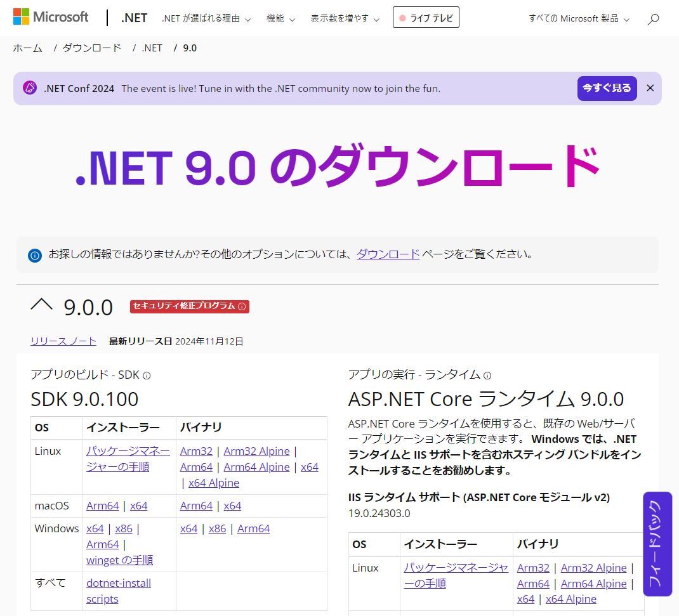Image resolution: width=679 pixels, height=616 pixels.
Task: Open ASP.NET Core runtime パッケージマネージャーの手順 link
Action: (x=456, y=575)
